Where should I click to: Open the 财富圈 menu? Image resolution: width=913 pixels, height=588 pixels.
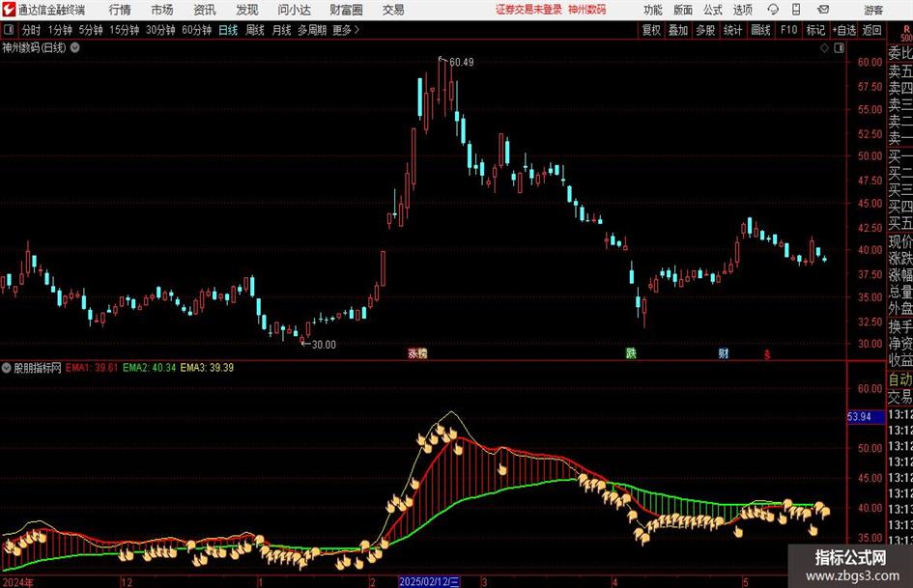click(346, 10)
